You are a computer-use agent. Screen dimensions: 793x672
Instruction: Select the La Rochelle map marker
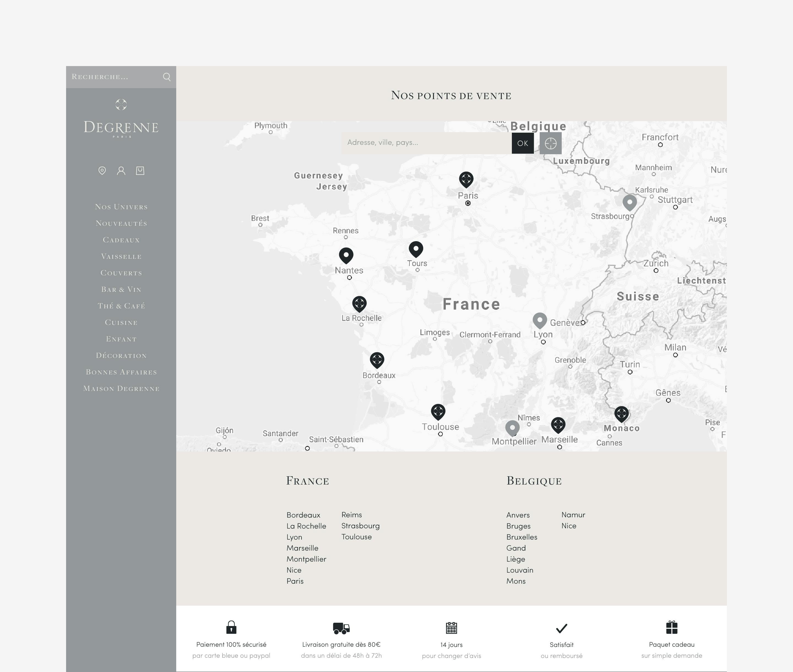[x=359, y=304]
